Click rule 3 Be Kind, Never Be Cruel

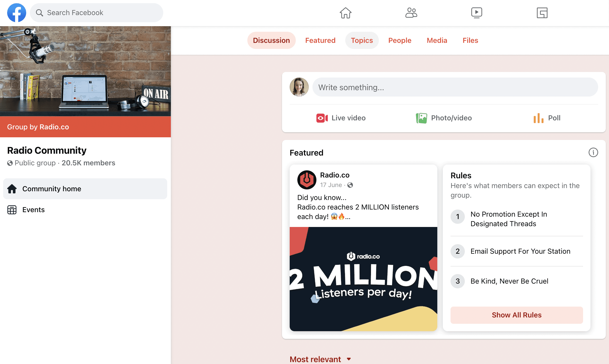pyautogui.click(x=517, y=281)
